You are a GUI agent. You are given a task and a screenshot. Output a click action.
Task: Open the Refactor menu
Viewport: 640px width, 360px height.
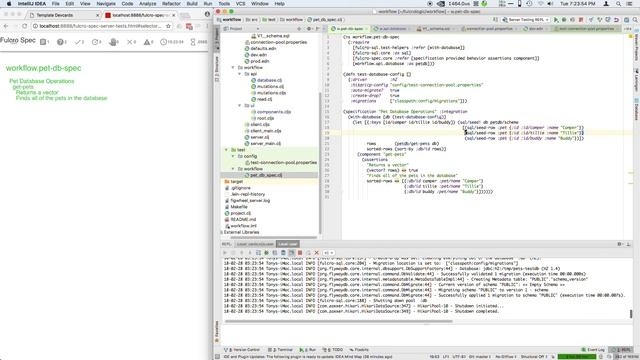[171, 4]
